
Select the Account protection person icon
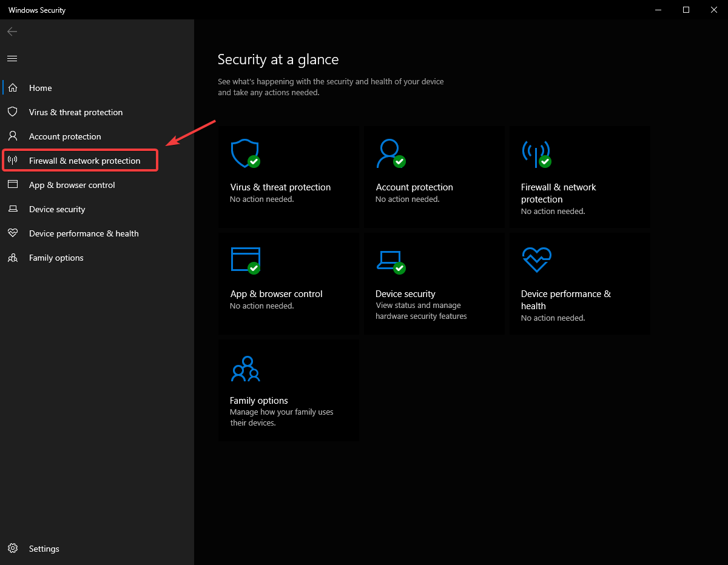389,152
